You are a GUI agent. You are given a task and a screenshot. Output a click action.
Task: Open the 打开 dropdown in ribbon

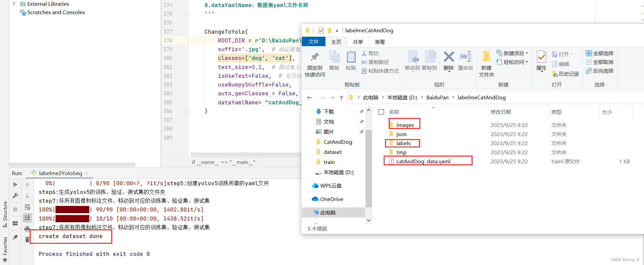[x=562, y=54]
